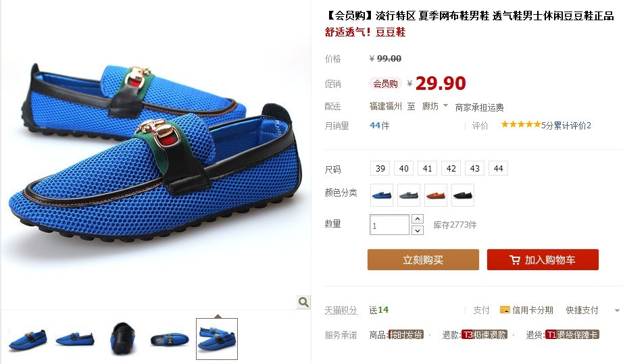Click the credit card icon beside 信用卡分期
The height and width of the screenshot is (364, 623).
505,310
